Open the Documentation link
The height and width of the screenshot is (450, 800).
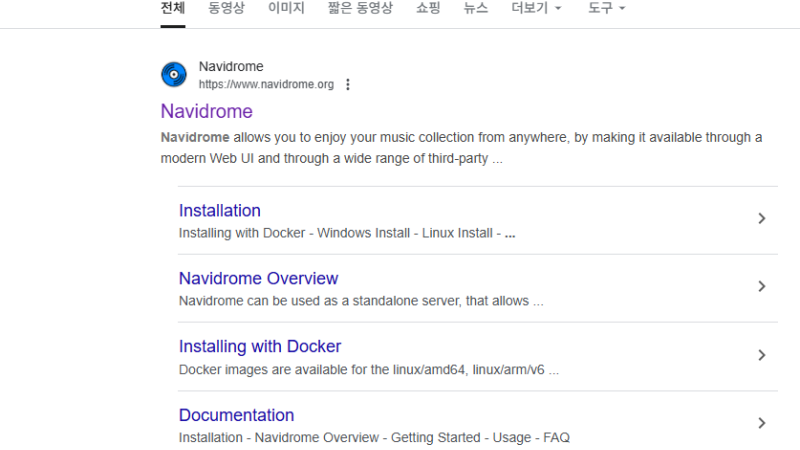click(x=237, y=415)
